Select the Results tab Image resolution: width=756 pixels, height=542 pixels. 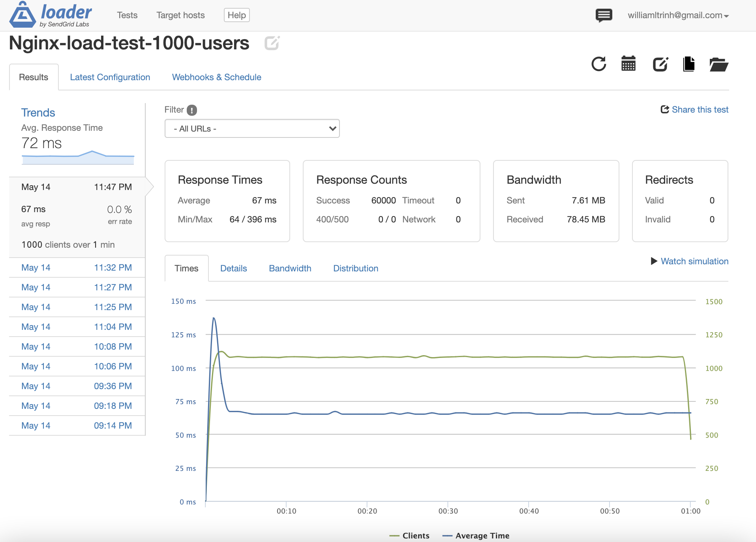click(x=34, y=77)
